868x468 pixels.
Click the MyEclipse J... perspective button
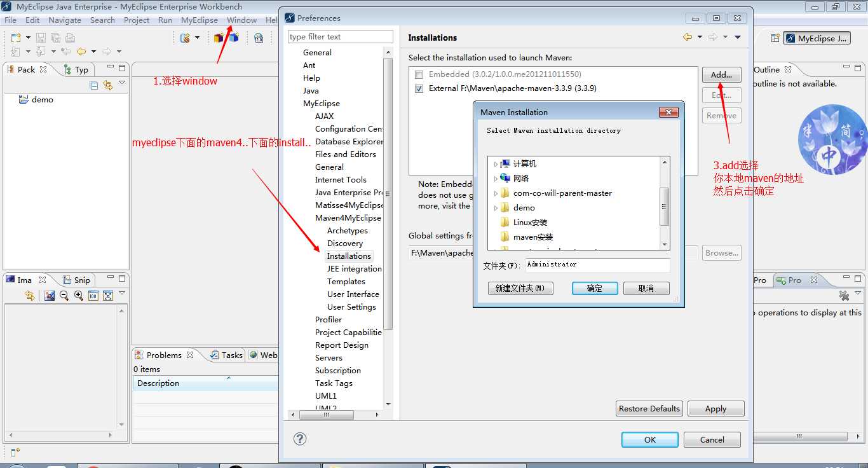tap(817, 38)
